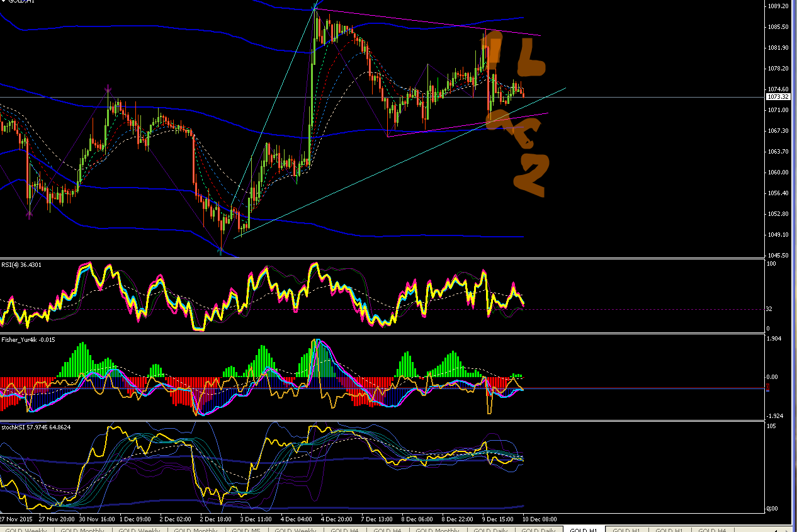Click the 1067.30 price scale value
Viewport: 797px width, 532px height.
coord(778,131)
